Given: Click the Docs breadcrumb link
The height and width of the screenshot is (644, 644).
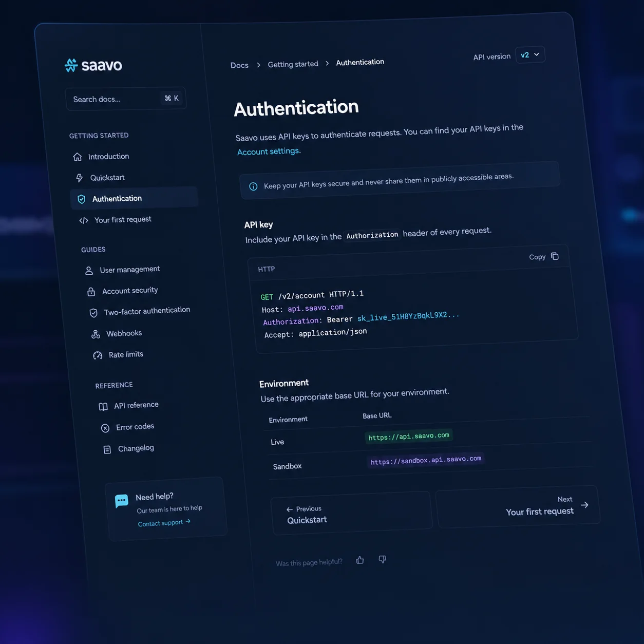Looking at the screenshot, I should [239, 65].
